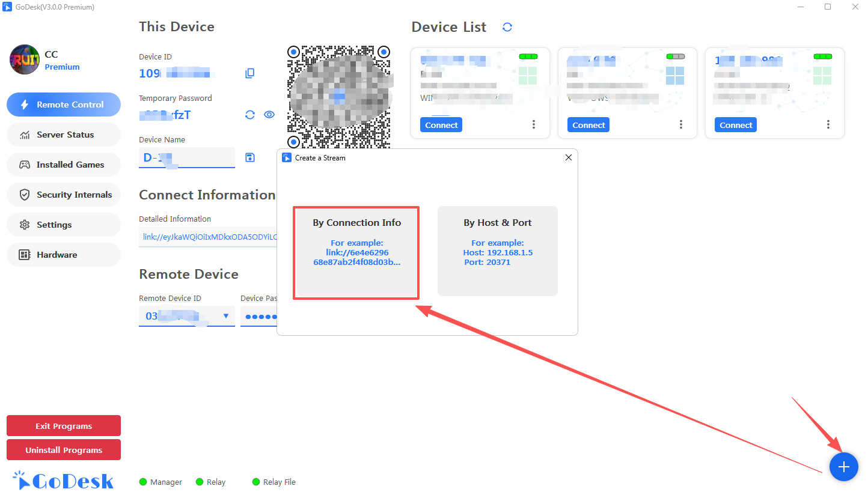Open more options for third device card

pyautogui.click(x=828, y=125)
